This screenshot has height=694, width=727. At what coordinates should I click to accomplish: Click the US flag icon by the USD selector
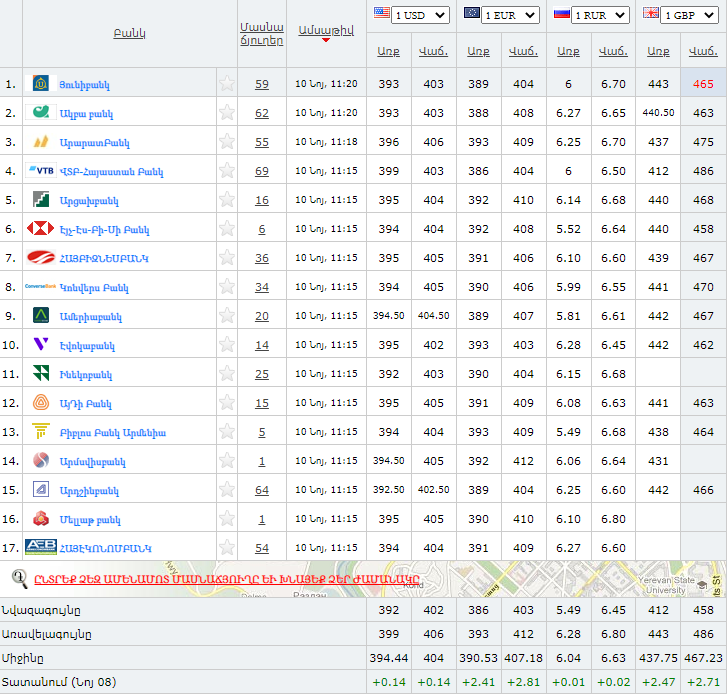click(382, 13)
